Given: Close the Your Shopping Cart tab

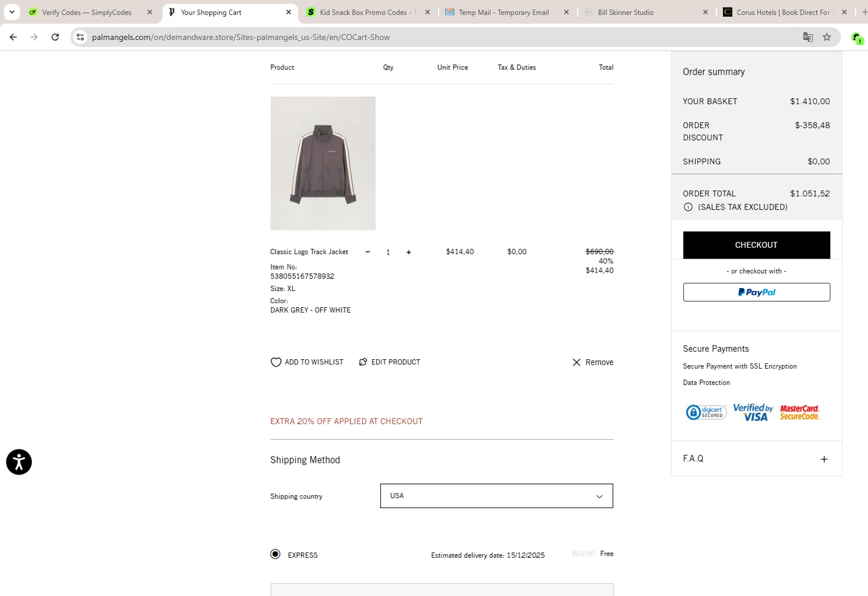Looking at the screenshot, I should [289, 12].
